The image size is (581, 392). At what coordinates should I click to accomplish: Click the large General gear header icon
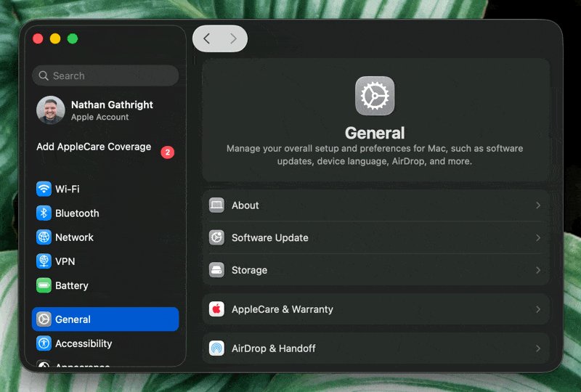[x=375, y=96]
